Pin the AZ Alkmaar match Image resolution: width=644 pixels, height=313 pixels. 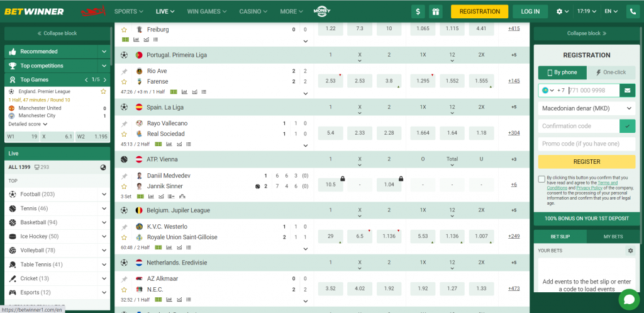pos(124,279)
